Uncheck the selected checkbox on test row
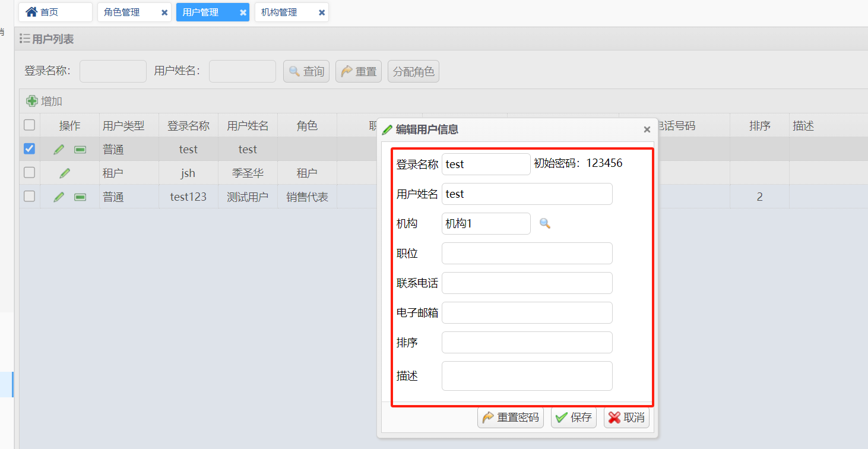The image size is (868, 449). (29, 148)
